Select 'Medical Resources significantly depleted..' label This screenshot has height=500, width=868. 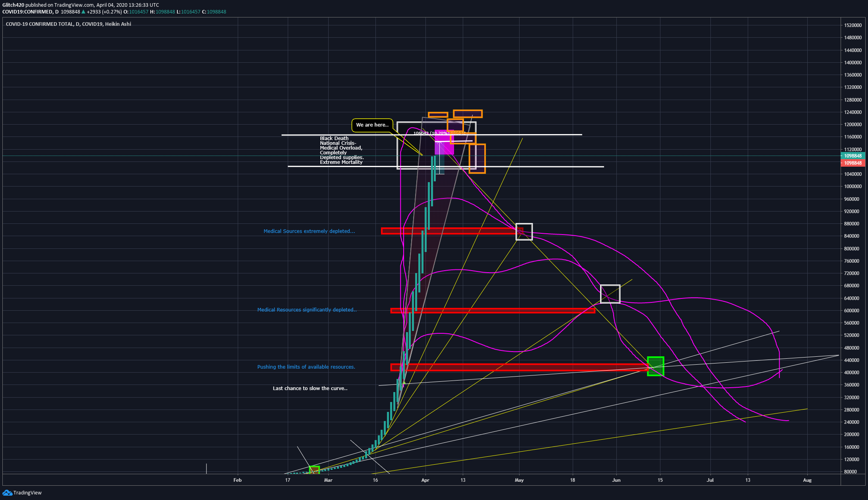point(307,310)
